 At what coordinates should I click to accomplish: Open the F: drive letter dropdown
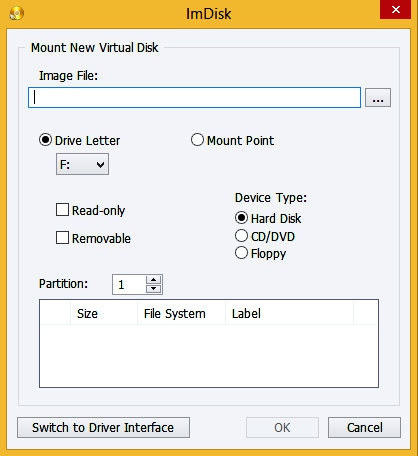[x=82, y=164]
